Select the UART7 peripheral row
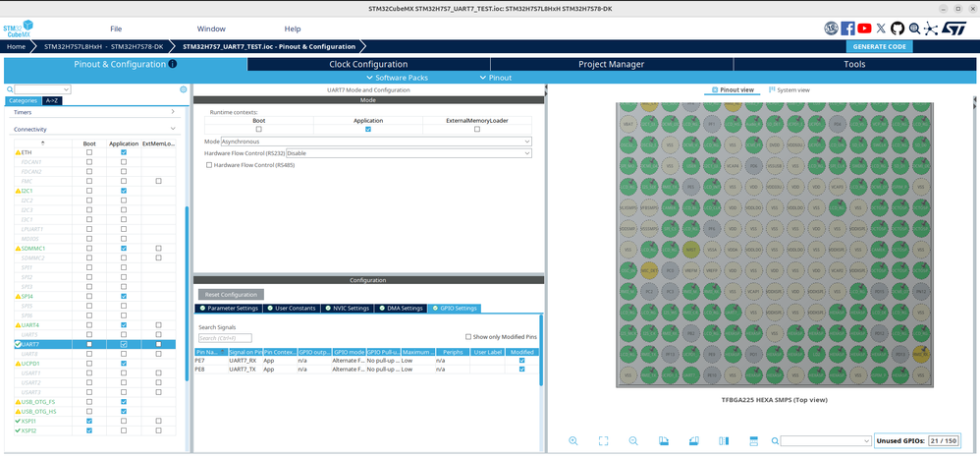Viewport: 980px width, 458px height. pyautogui.click(x=95, y=344)
